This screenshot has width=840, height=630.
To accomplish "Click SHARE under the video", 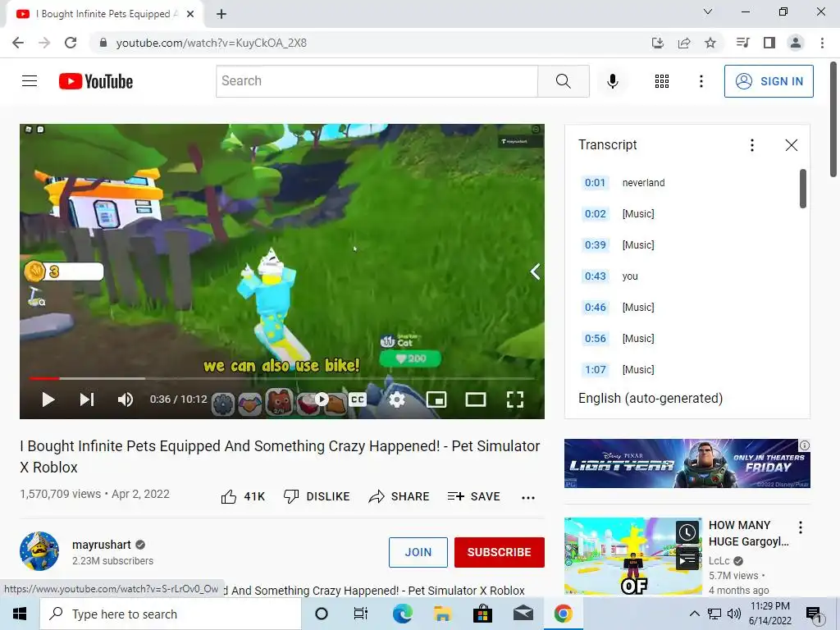I will point(399,496).
